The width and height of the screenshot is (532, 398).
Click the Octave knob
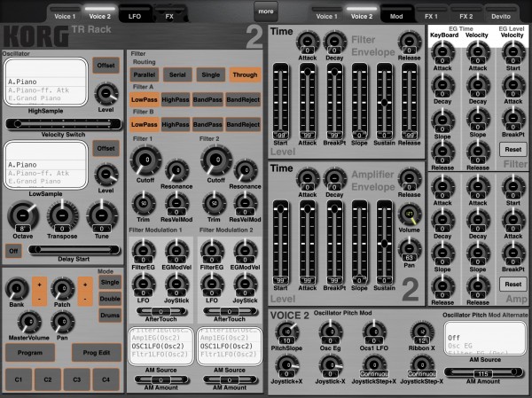pos(23,215)
